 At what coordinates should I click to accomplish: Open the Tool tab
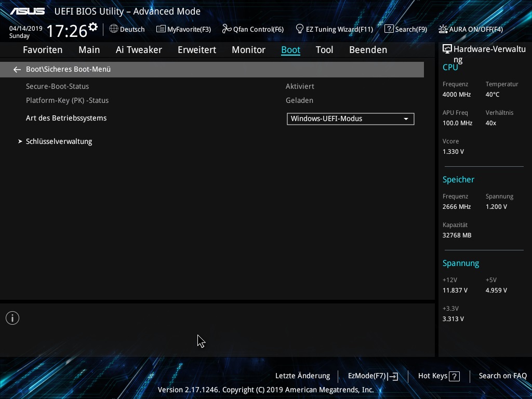(324, 50)
